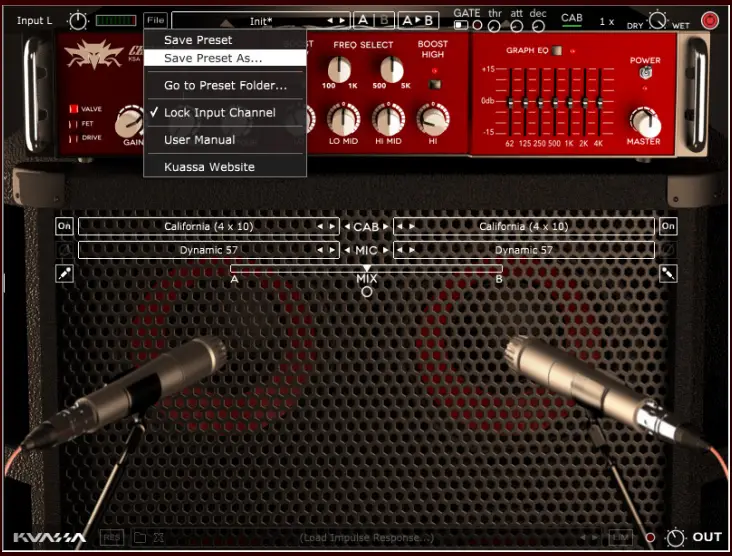This screenshot has width=732, height=556.
Task: Toggle cabinet B On button
Action: click(x=668, y=226)
